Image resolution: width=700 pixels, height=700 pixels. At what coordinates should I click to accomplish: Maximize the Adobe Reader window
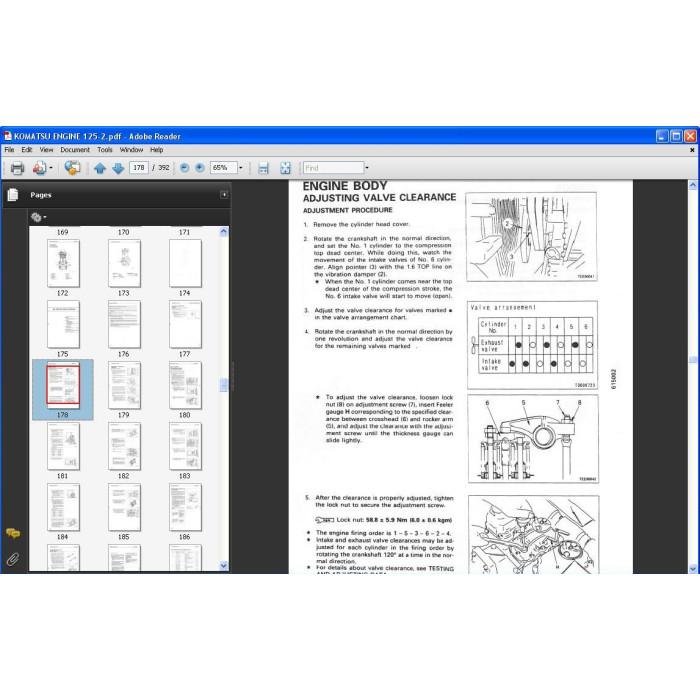click(676, 136)
